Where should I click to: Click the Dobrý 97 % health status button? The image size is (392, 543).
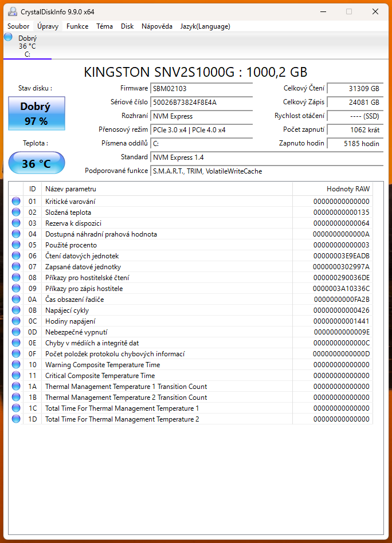pyautogui.click(x=37, y=113)
